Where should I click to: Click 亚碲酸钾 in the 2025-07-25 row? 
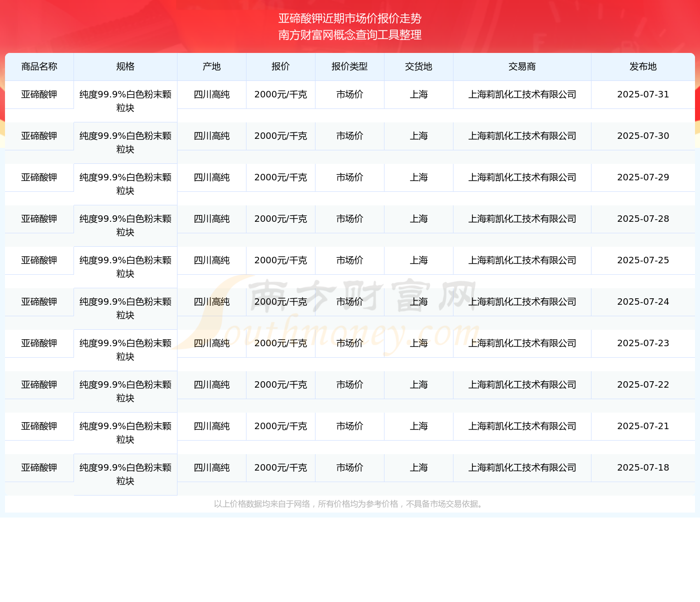[39, 260]
